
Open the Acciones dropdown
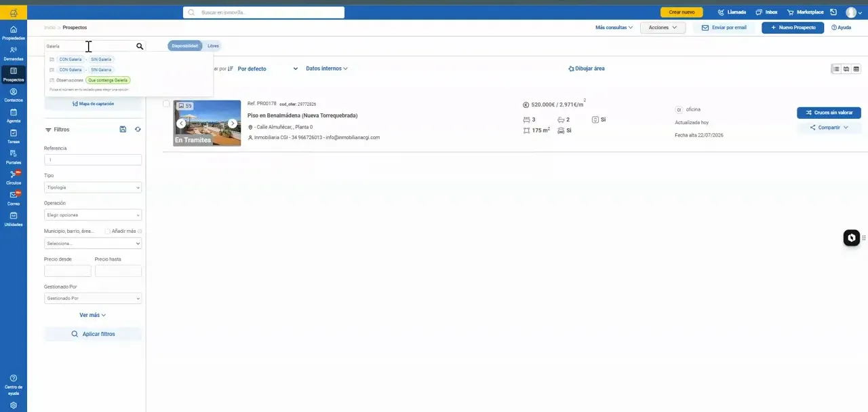(663, 28)
